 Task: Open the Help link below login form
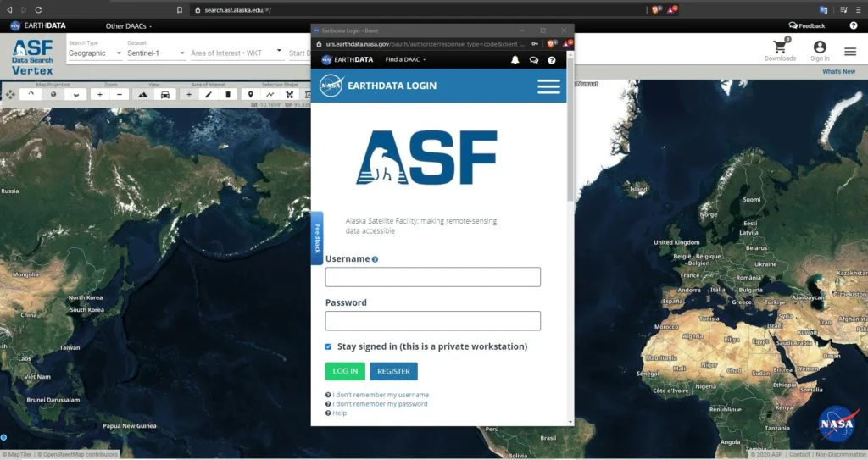click(x=339, y=413)
